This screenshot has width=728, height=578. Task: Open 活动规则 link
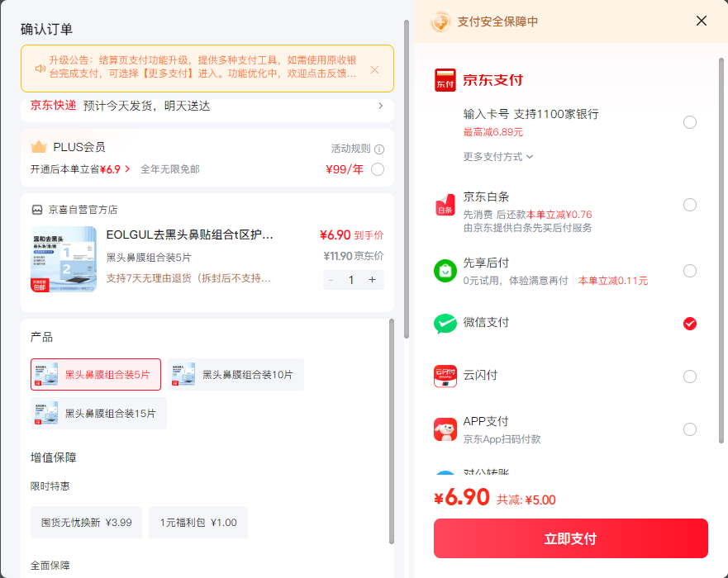350,149
